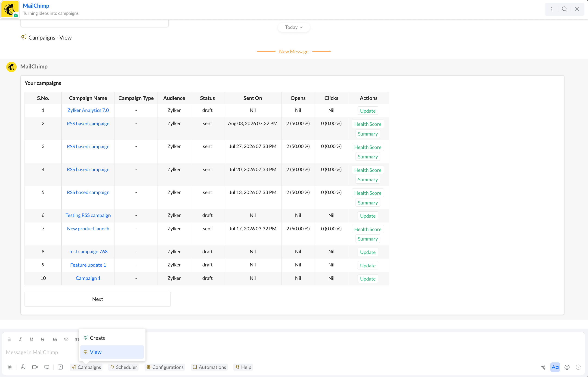Click the video camera icon
Image resolution: width=588 pixels, height=377 pixels.
click(x=35, y=367)
